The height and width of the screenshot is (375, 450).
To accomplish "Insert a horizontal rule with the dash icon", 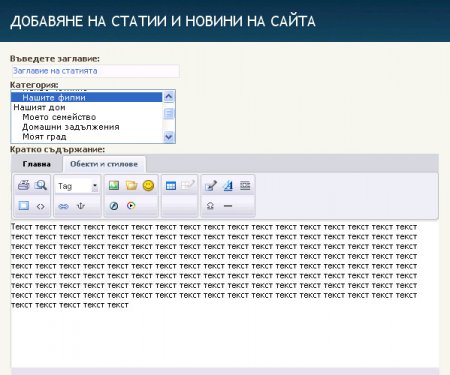I will (228, 206).
